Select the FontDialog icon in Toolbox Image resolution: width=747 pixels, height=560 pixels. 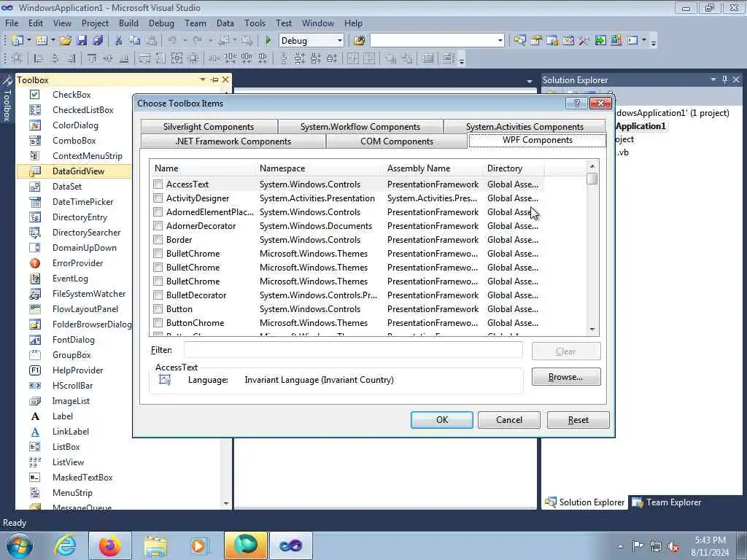[x=35, y=340]
